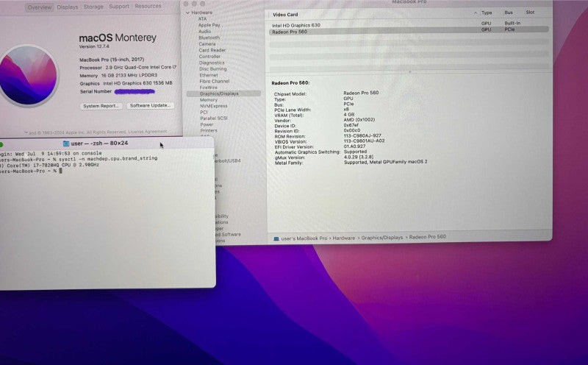
Task: Click the ROM Revision value
Action: (x=362, y=135)
